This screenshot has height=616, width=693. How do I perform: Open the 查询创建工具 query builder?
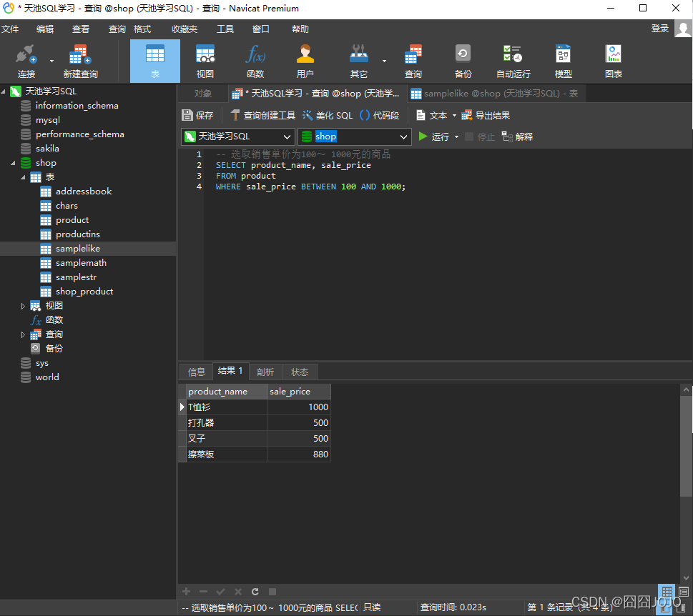click(263, 115)
